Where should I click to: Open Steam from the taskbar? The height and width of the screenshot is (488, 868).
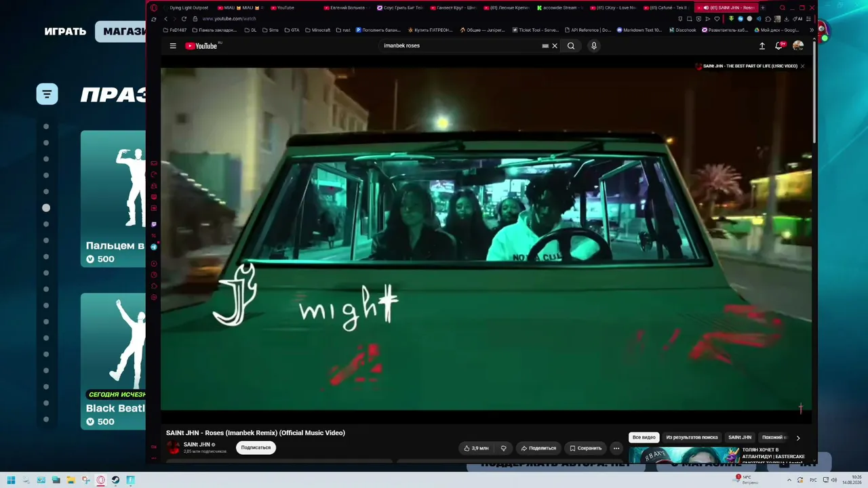tap(115, 481)
